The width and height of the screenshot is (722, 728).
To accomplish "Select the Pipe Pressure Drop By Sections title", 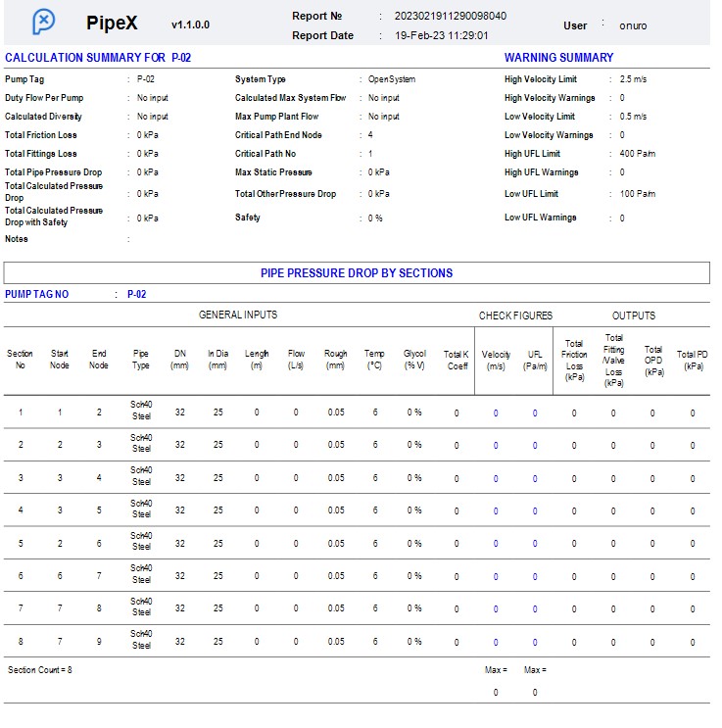I will pos(357,273).
